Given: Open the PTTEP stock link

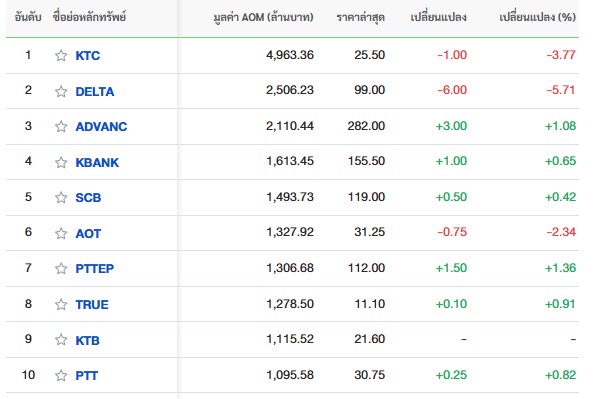Looking at the screenshot, I should [94, 268].
